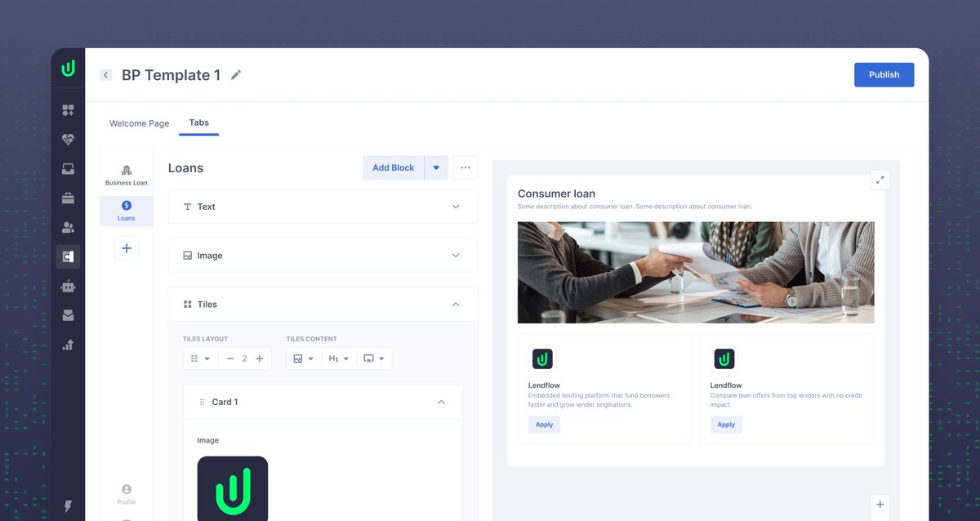980x521 pixels.
Task: Click Add Block above the blocks list
Action: pos(393,167)
